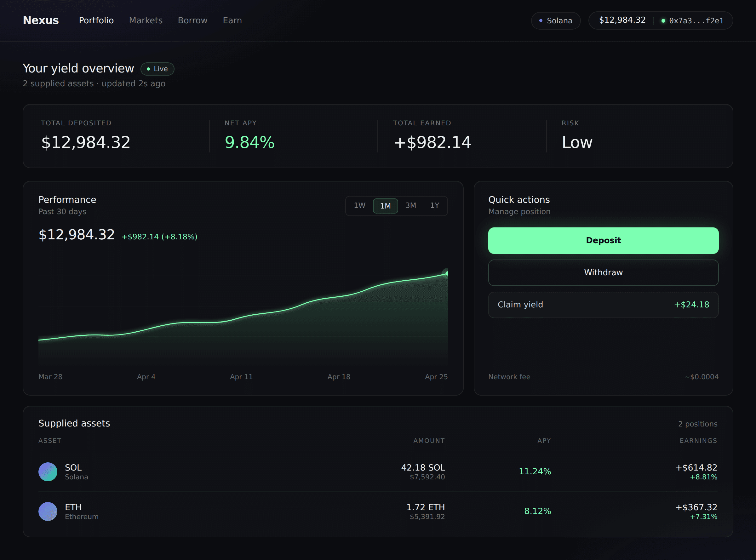Click the Apr 18 axis label
Image resolution: width=756 pixels, height=560 pixels.
(339, 377)
